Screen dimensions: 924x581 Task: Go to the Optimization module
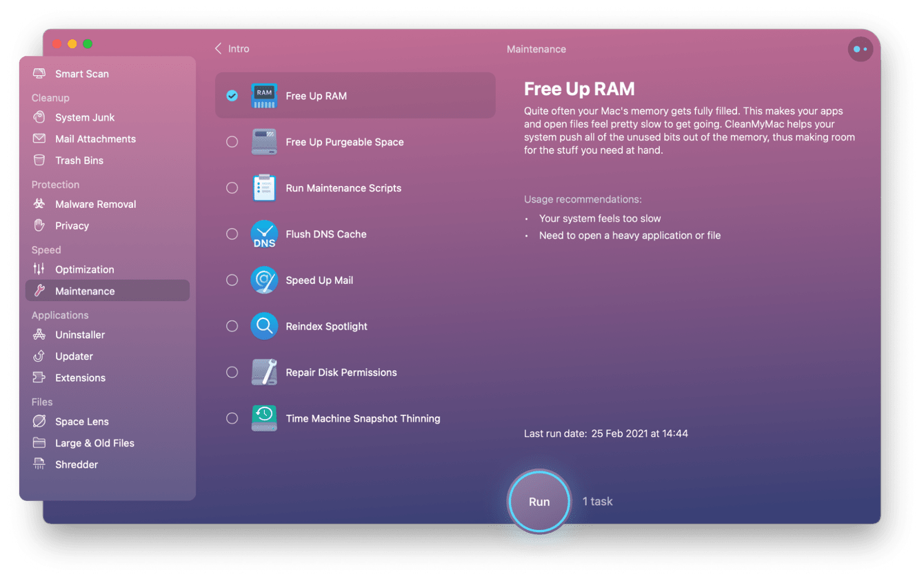coord(108,269)
